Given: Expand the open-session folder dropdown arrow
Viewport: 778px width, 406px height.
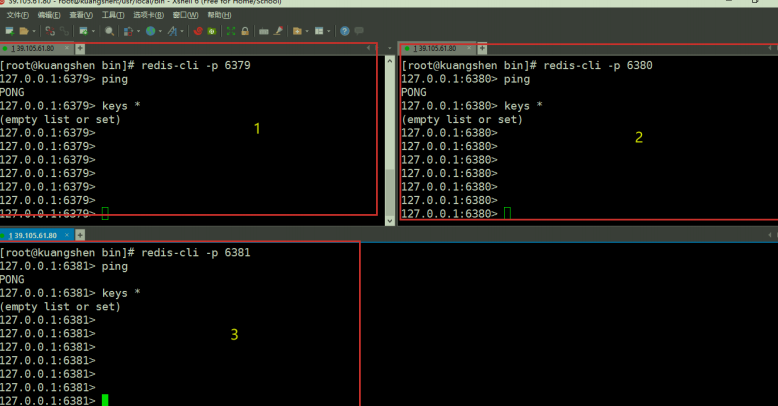Looking at the screenshot, I should 34,31.
